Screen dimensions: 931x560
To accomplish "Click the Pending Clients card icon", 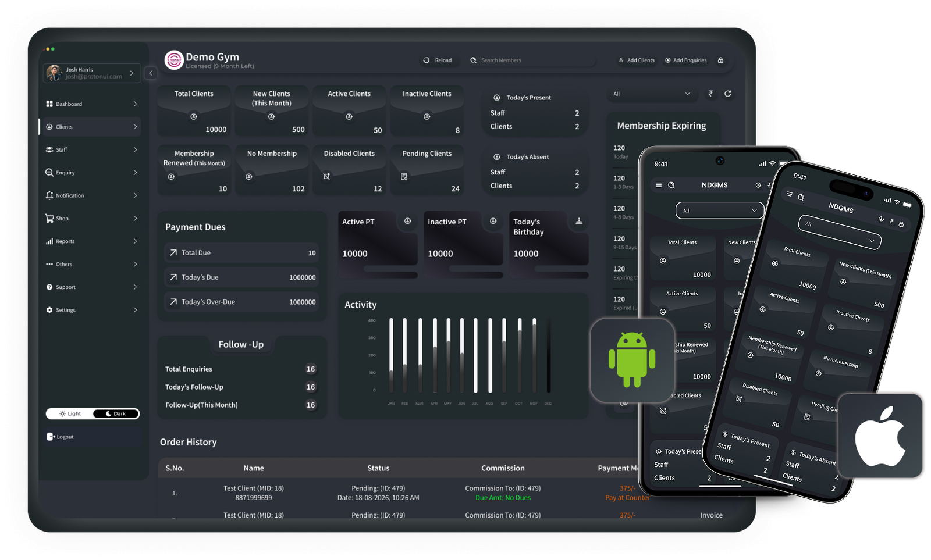I will 404,176.
